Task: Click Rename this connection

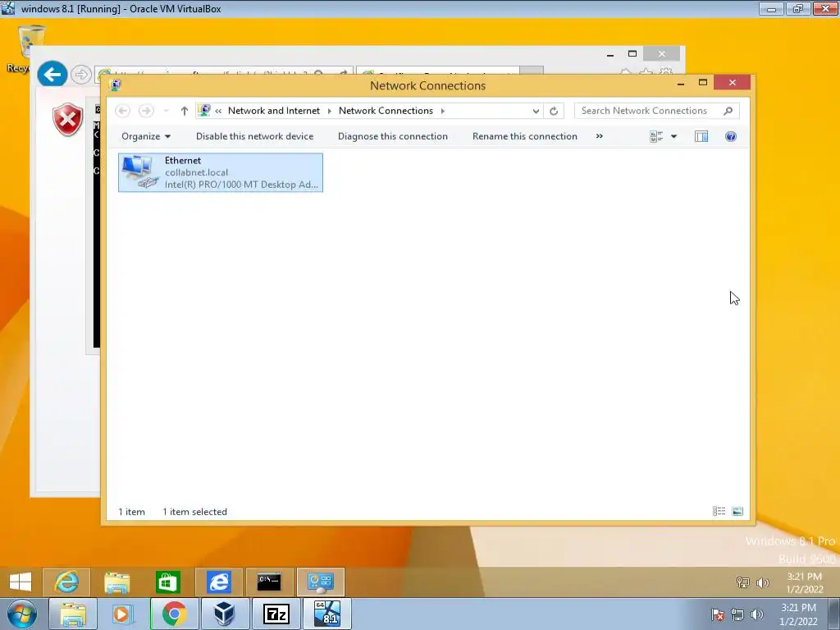Action: pos(524,137)
